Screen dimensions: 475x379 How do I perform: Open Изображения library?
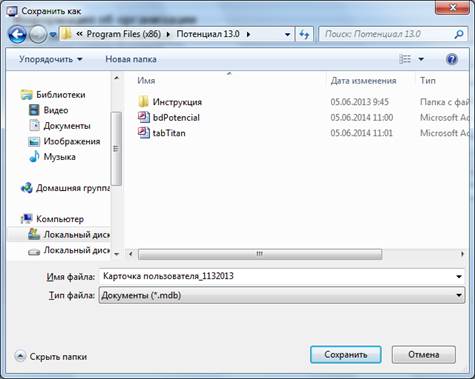pos(72,141)
